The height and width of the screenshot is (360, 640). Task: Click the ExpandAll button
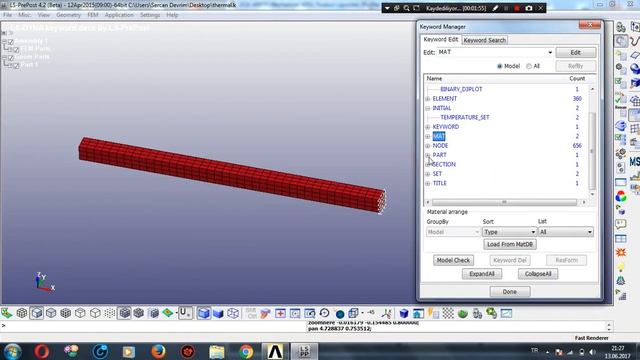click(482, 274)
